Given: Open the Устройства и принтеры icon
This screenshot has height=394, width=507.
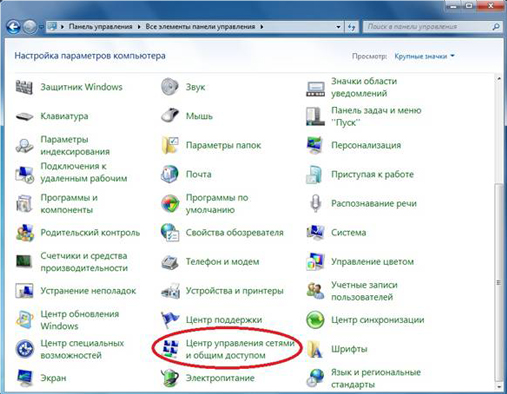Looking at the screenshot, I should click(170, 291).
